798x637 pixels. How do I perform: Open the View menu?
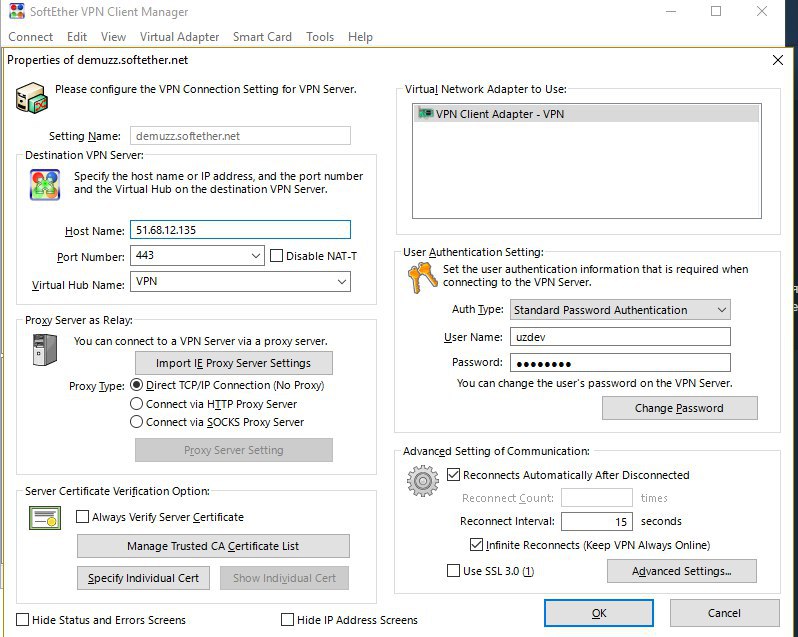pos(113,37)
